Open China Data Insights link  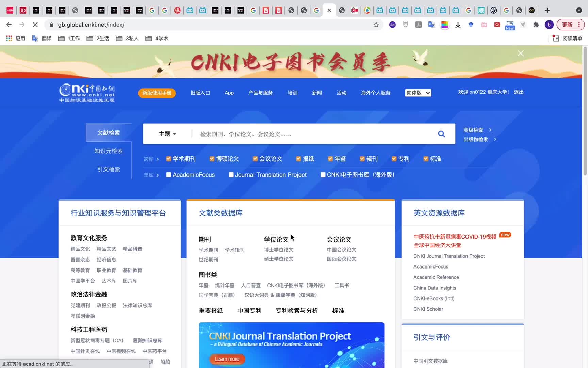[x=435, y=288]
